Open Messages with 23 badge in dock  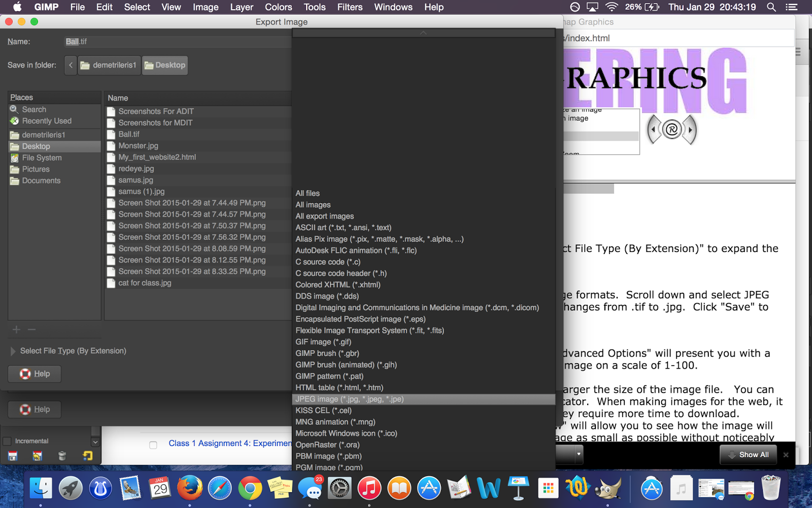[x=310, y=488]
